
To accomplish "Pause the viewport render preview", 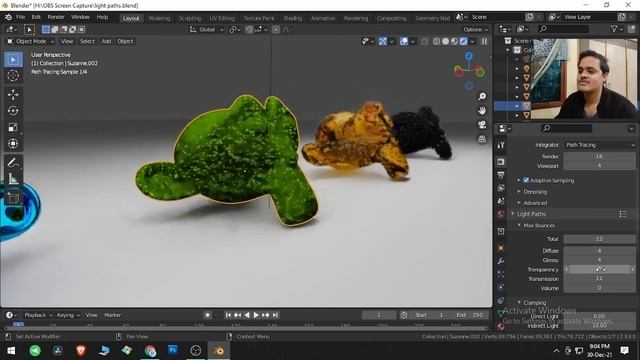I will pyautogui.click(x=484, y=41).
